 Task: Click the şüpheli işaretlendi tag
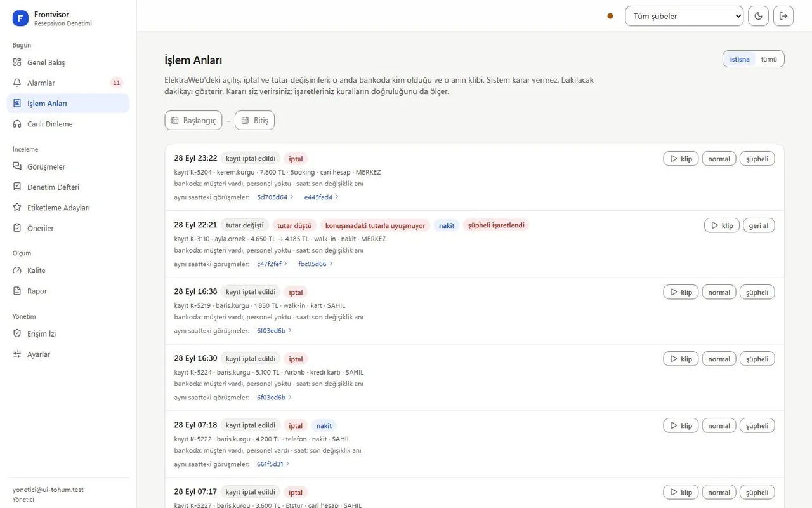coord(496,225)
